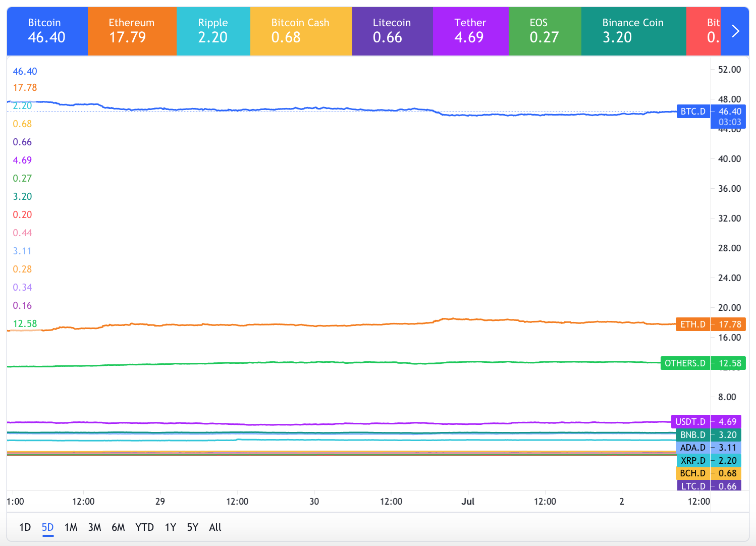The image size is (756, 546).
Task: Click the ETH.D series label
Action: 693,324
